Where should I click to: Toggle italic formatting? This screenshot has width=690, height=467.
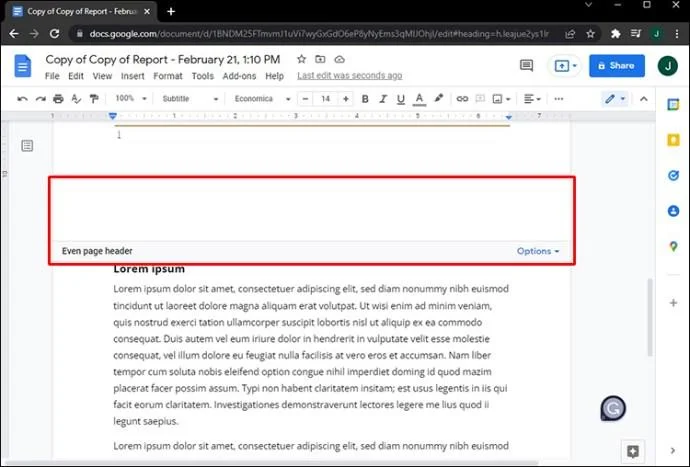click(x=383, y=99)
